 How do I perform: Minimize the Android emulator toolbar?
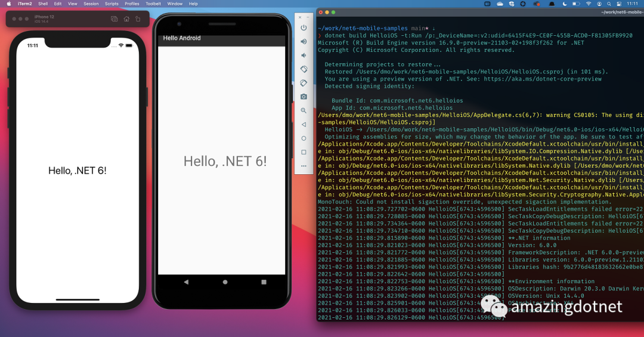tap(308, 17)
